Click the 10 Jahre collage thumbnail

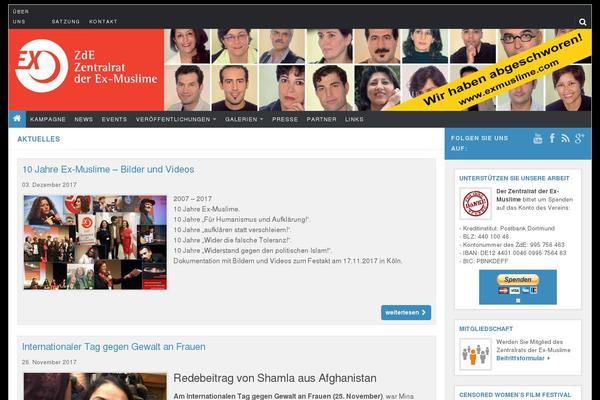click(x=95, y=242)
